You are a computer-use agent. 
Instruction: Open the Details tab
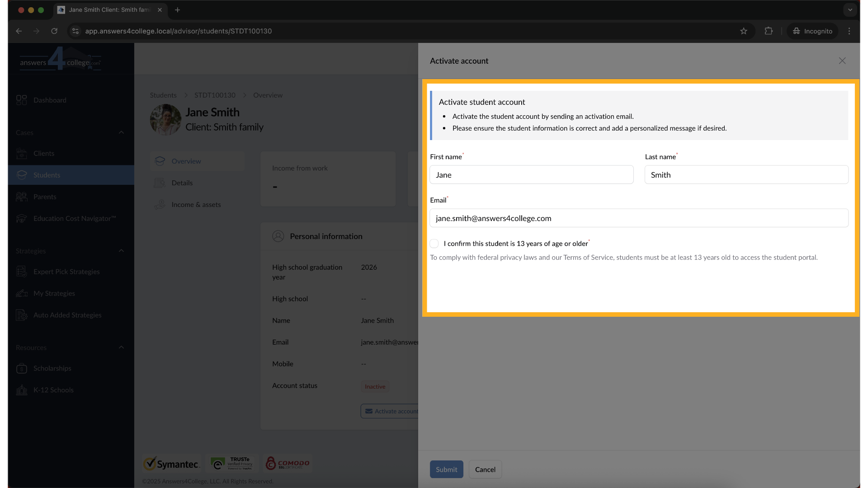tap(182, 183)
